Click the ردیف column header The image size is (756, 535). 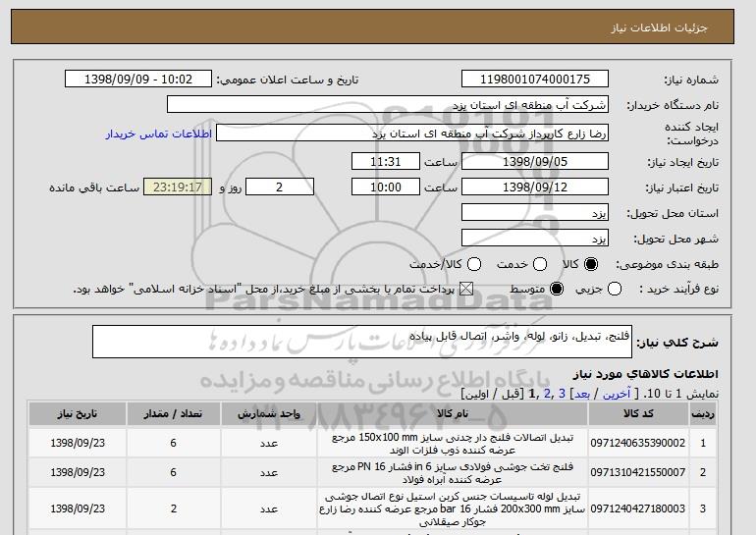click(x=703, y=414)
